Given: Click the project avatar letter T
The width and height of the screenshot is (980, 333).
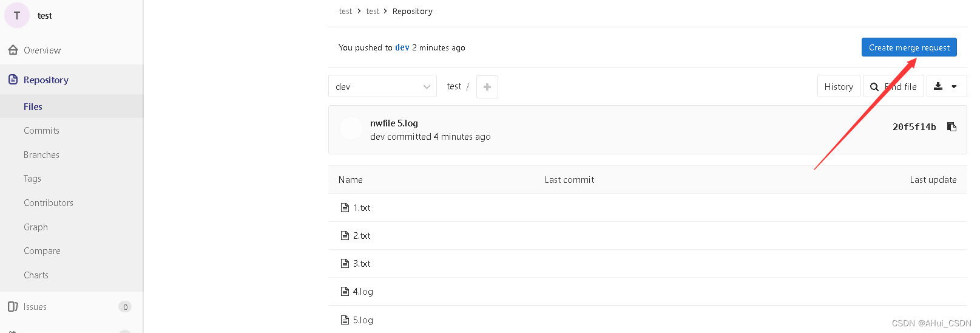Looking at the screenshot, I should 17,16.
